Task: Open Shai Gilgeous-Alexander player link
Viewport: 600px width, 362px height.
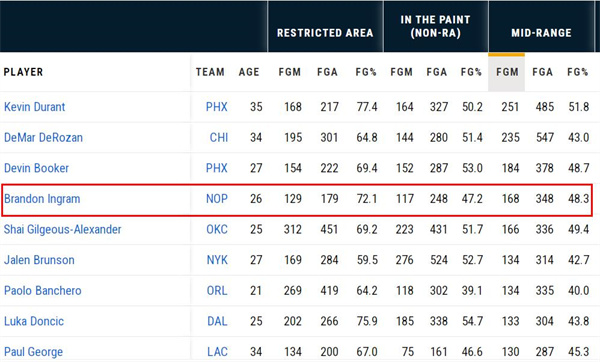Action: pos(62,229)
